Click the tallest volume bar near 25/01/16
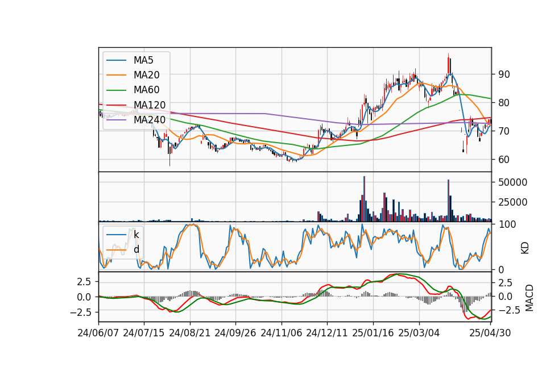This screenshot has height=392, width=546. pos(364,199)
